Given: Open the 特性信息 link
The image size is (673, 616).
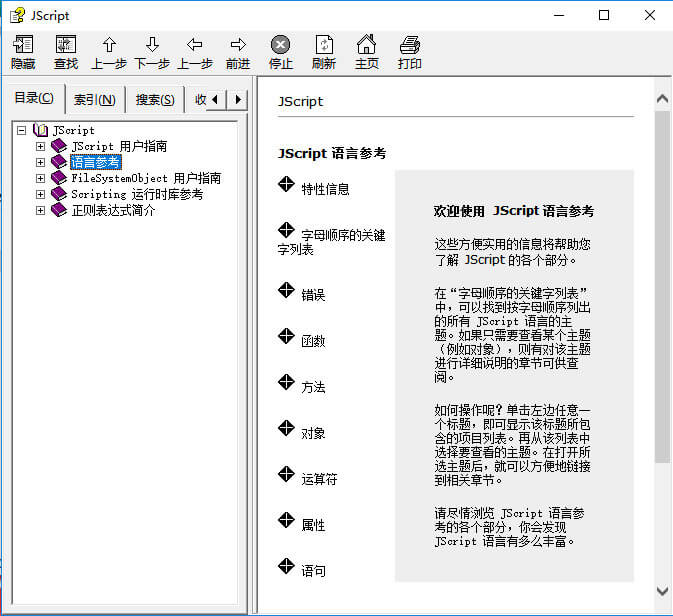Looking at the screenshot, I should tap(325, 189).
